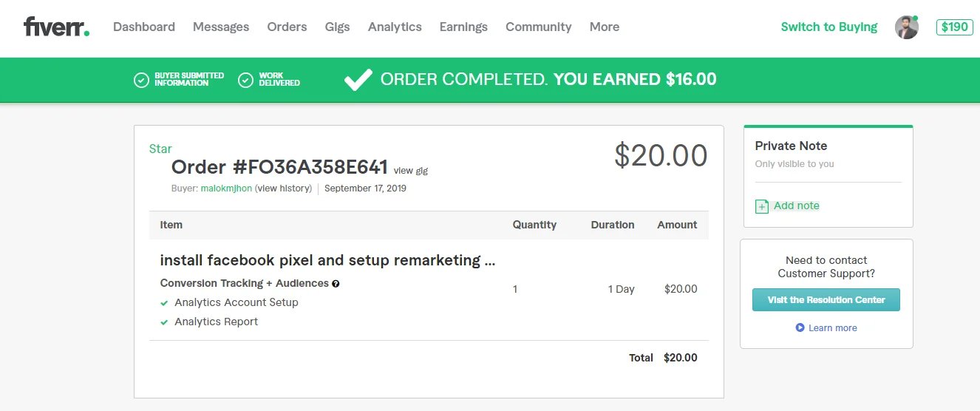Click the Work Delivered check icon
Screen dimensions: 980x411
coord(246,80)
